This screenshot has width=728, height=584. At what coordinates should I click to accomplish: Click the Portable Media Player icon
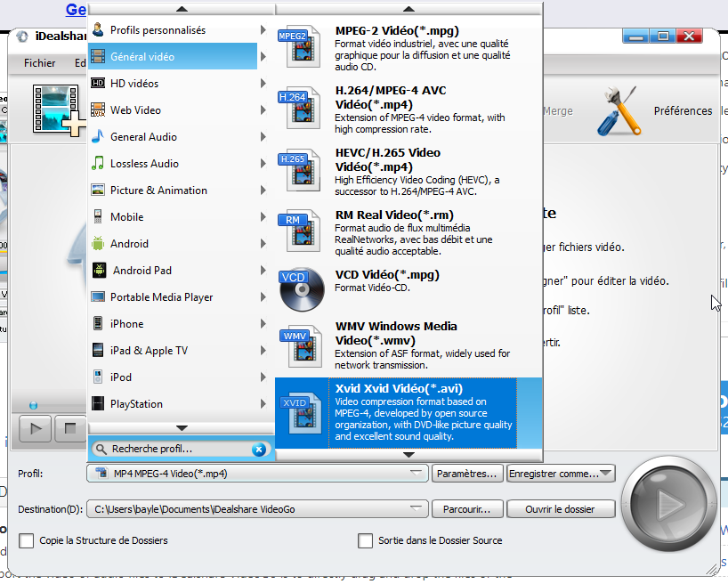click(x=98, y=296)
